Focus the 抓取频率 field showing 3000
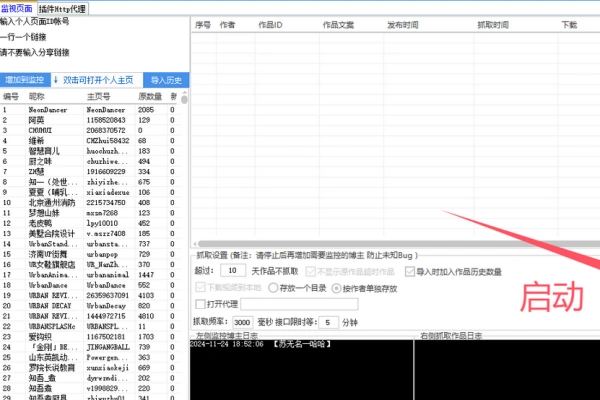Screen dimensions: 600x400 pyautogui.click(x=243, y=322)
